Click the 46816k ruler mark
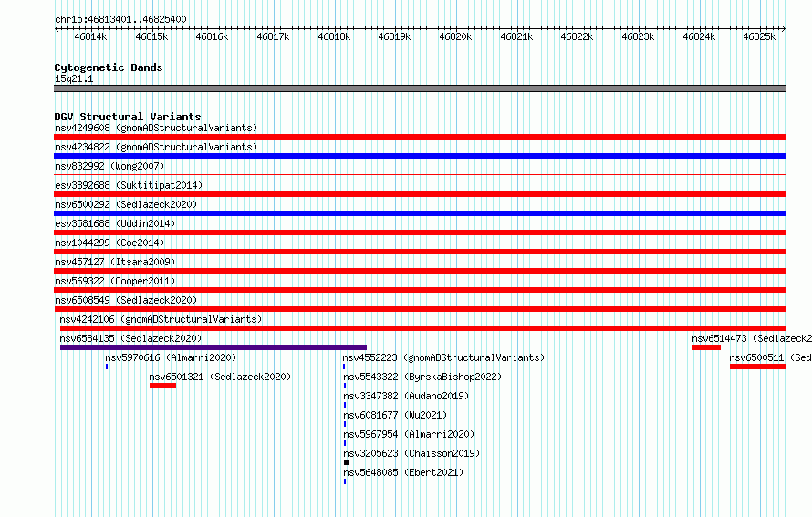The width and height of the screenshot is (812, 517). [x=212, y=36]
